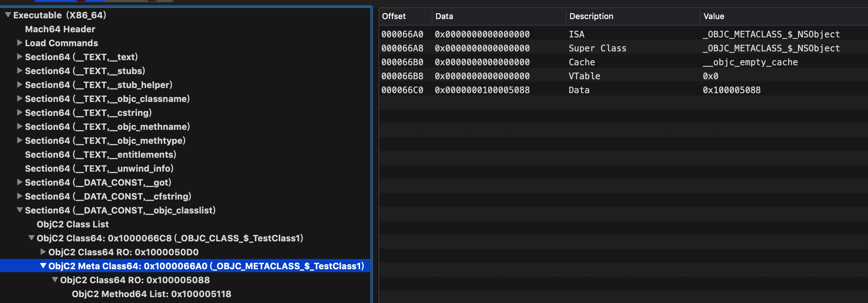Expand Section64 (__TEXT,__stubs) disclosure triangle
The height and width of the screenshot is (303, 868).
(x=20, y=71)
